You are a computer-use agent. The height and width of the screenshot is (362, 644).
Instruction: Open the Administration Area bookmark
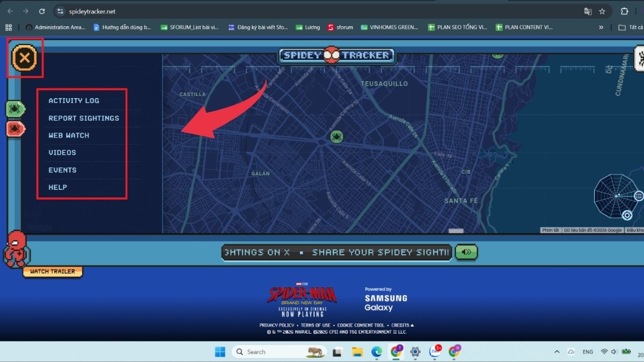[55, 27]
